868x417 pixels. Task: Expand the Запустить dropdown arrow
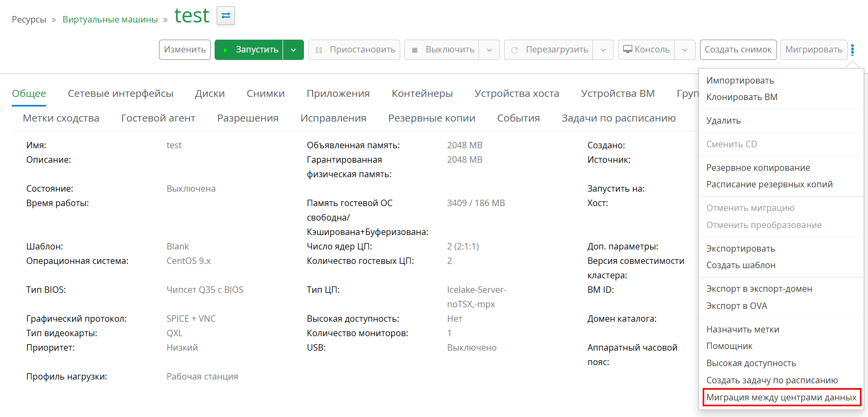[293, 50]
